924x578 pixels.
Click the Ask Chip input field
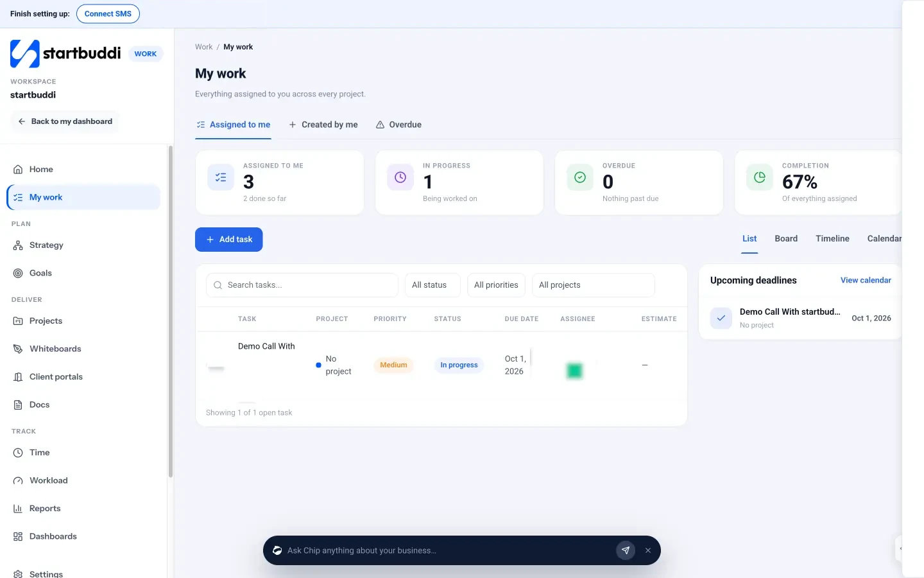point(448,550)
